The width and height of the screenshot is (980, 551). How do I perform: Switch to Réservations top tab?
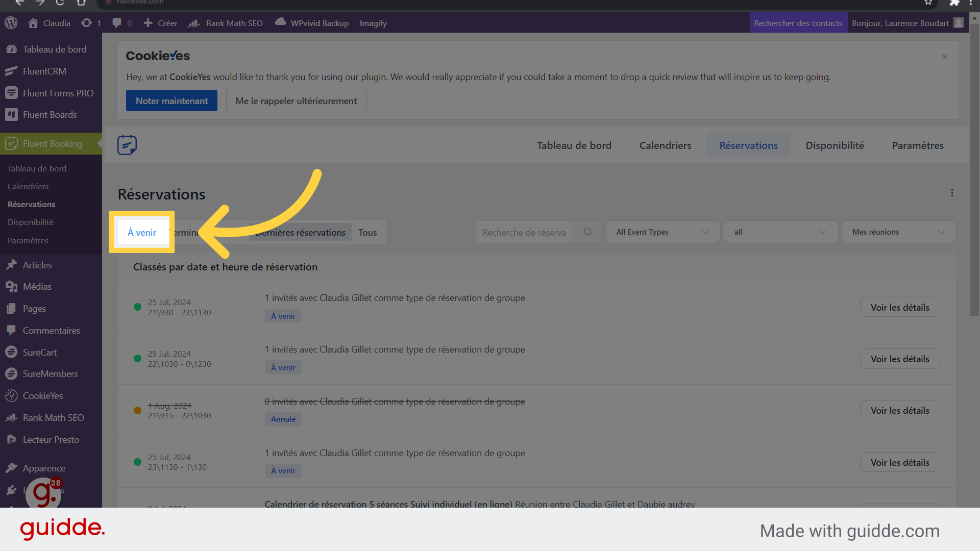pos(748,145)
